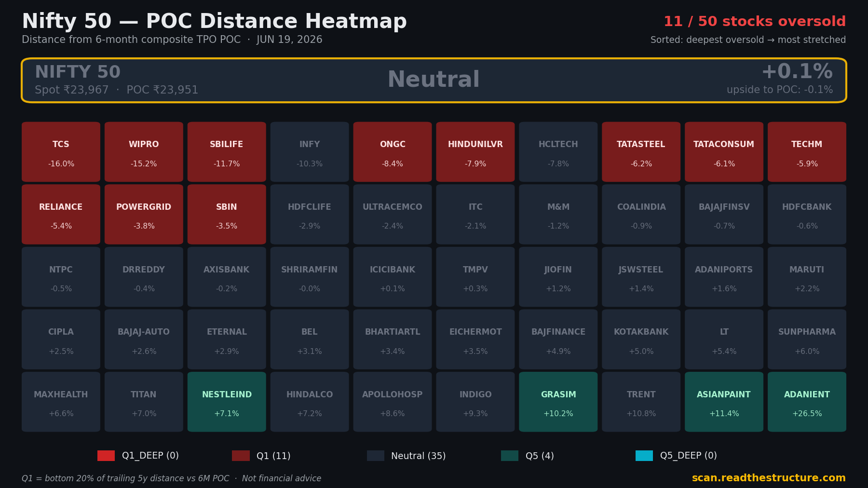The height and width of the screenshot is (488, 868).
Task: Click the TCS -16.0% heatmap tile
Action: (61, 152)
